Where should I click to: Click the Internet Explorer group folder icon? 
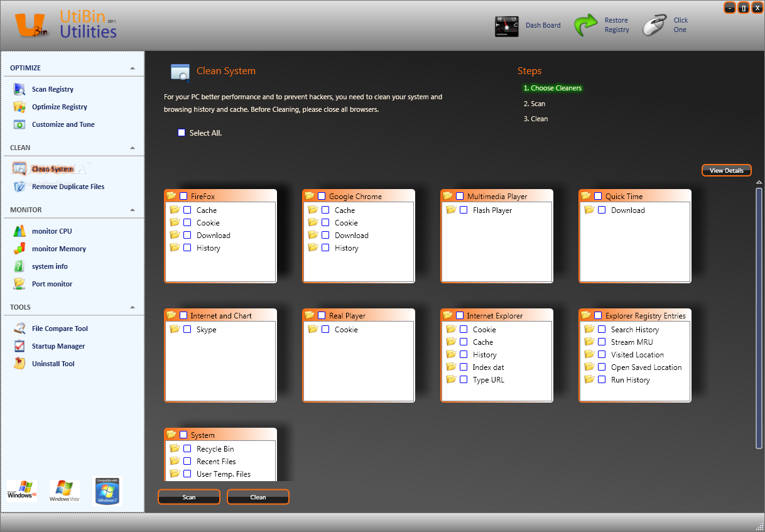click(x=448, y=315)
